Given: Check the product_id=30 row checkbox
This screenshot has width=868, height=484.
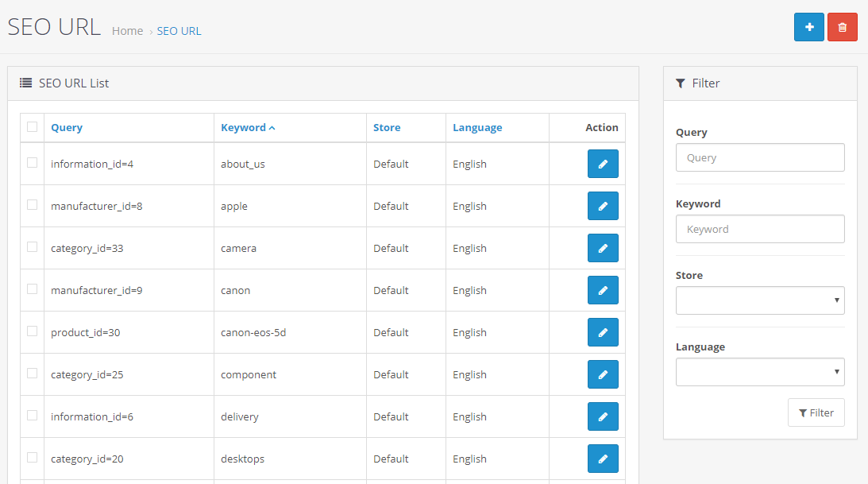Looking at the screenshot, I should [x=32, y=331].
